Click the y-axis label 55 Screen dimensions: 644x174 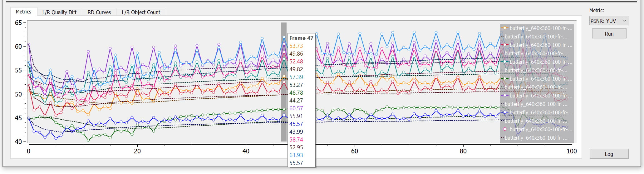coord(18,70)
